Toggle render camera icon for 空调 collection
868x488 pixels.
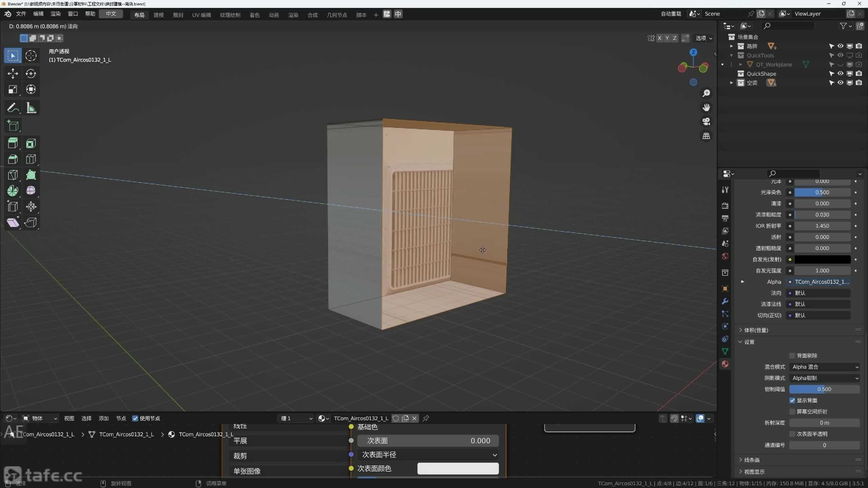859,83
